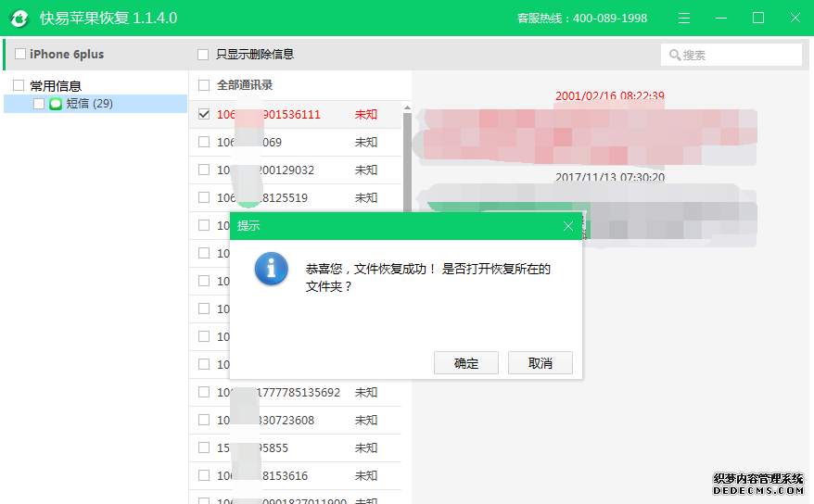
Task: Toggle the 常用信息 checkbox
Action: tap(19, 85)
